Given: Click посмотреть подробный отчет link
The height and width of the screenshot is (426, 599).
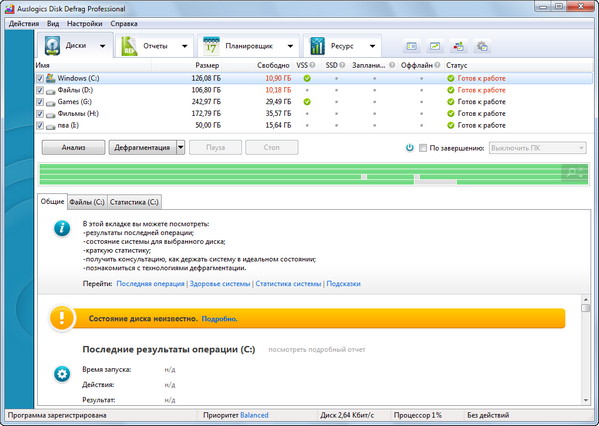Looking at the screenshot, I should (x=317, y=350).
